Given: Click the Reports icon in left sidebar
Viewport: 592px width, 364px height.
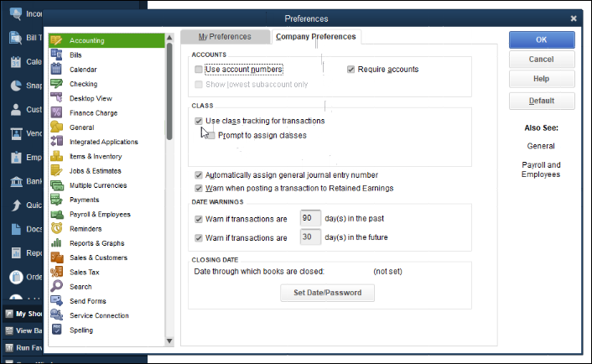Looking at the screenshot, I should click(x=16, y=253).
